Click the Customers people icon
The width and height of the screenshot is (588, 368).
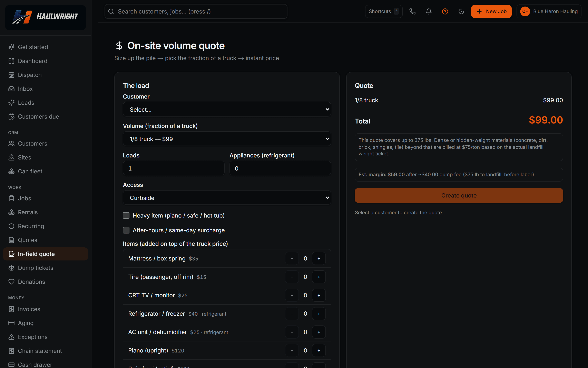pos(11,143)
